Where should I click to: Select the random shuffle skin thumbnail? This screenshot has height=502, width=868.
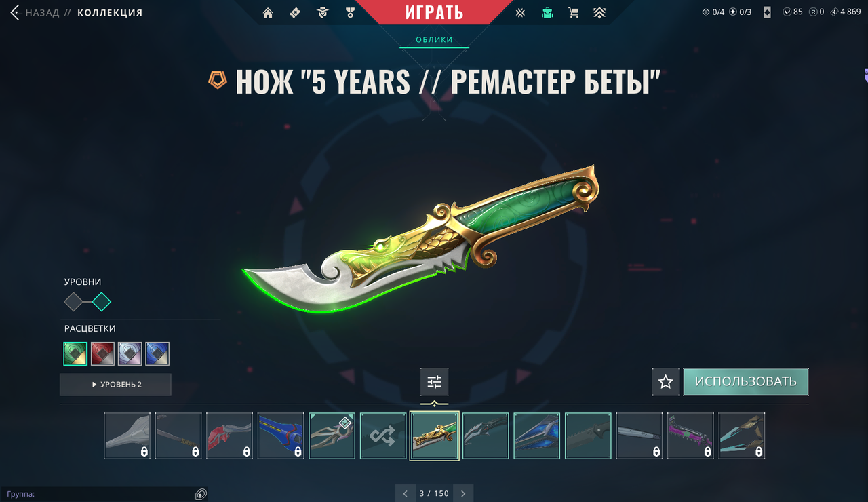[x=383, y=436]
